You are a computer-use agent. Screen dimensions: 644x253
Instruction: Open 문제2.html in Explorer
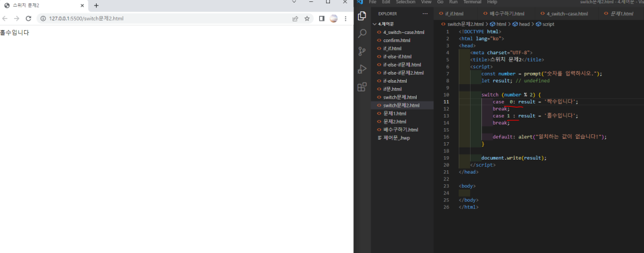click(403, 121)
